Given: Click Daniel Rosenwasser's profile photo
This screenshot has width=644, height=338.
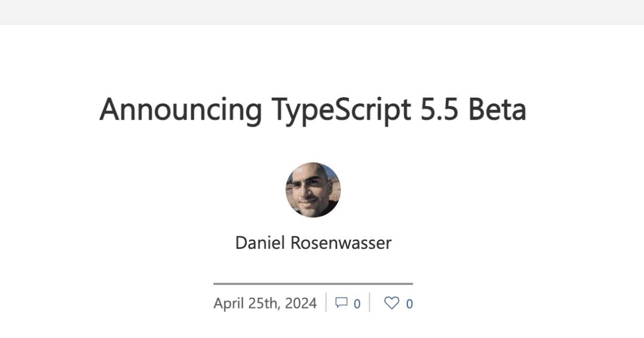Looking at the screenshot, I should [x=313, y=190].
